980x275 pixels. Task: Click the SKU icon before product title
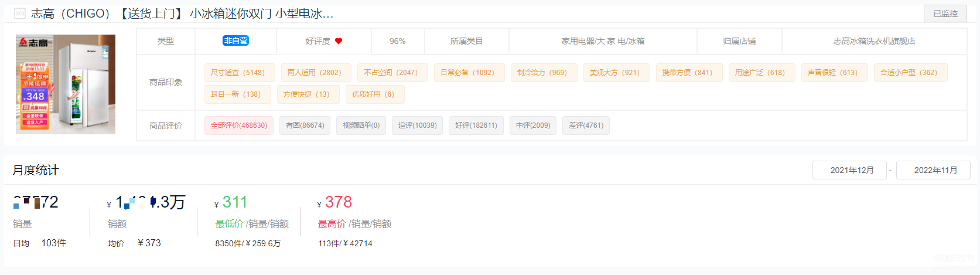[x=20, y=13]
